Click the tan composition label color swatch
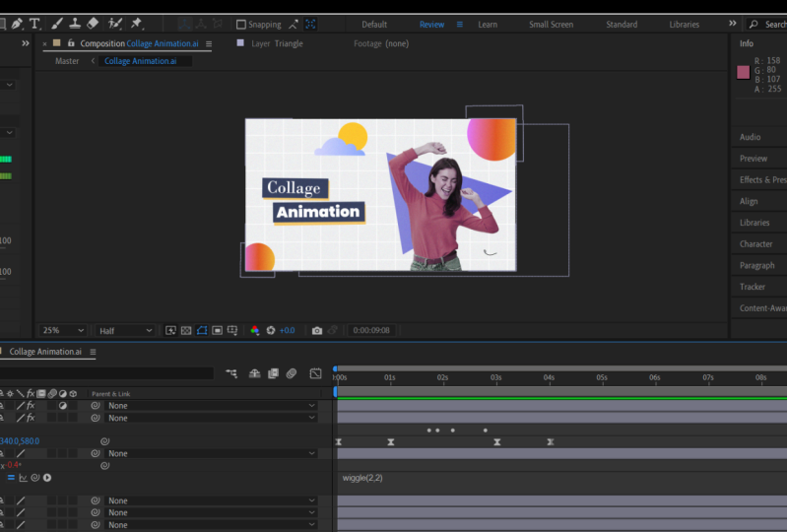 57,43
